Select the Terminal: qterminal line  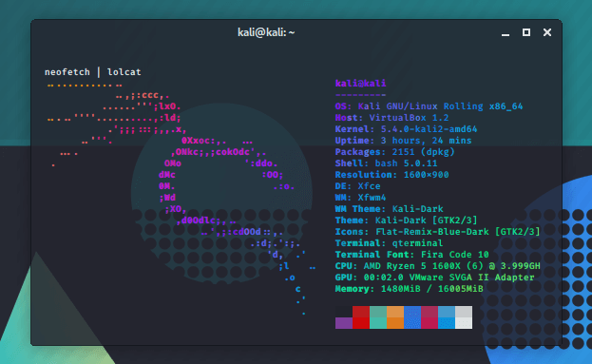click(x=390, y=242)
